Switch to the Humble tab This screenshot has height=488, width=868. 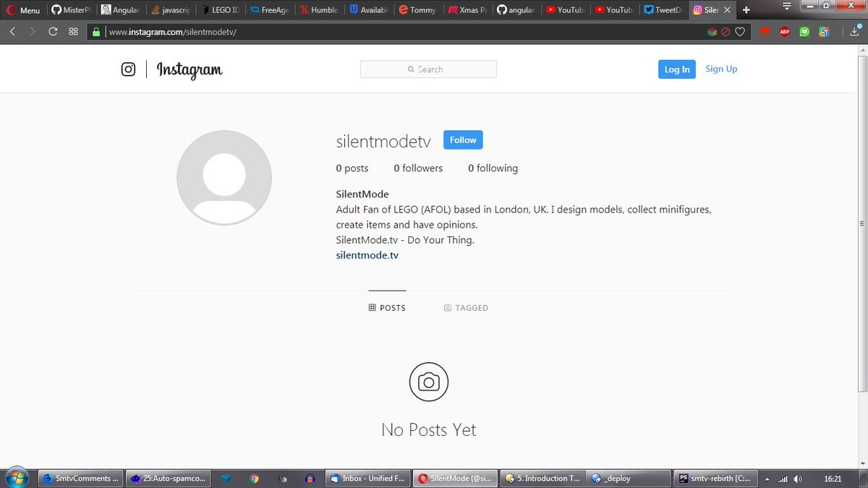click(318, 10)
